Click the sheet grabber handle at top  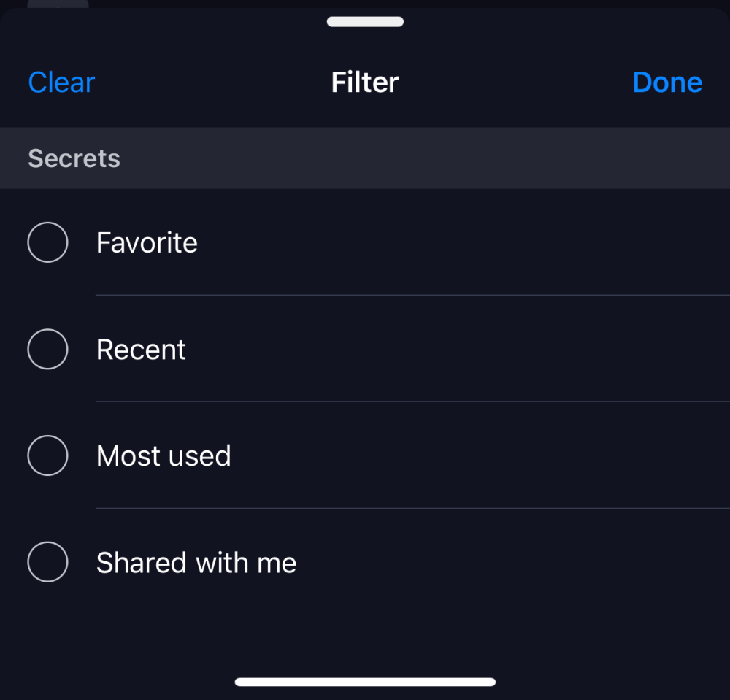[x=365, y=22]
